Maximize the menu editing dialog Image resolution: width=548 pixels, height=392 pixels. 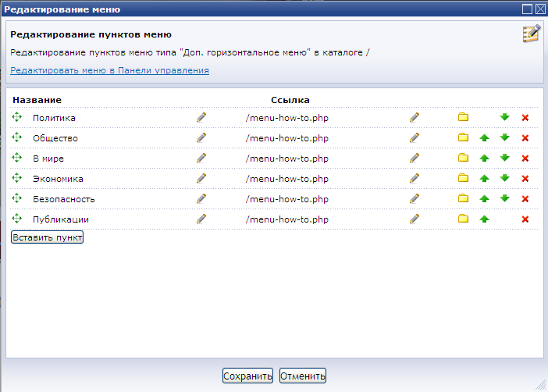[x=528, y=9]
